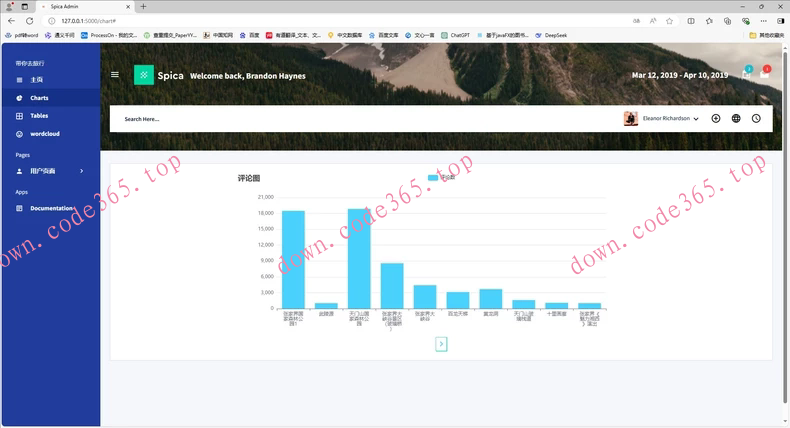Open the DeepSeek bookmark

point(551,35)
